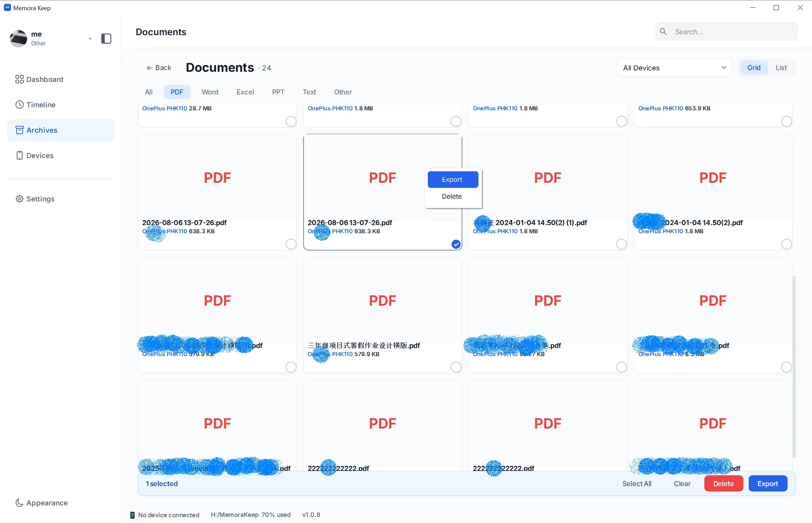Switch to the Text tab
Screen dimensions: 812x523
[x=309, y=92]
